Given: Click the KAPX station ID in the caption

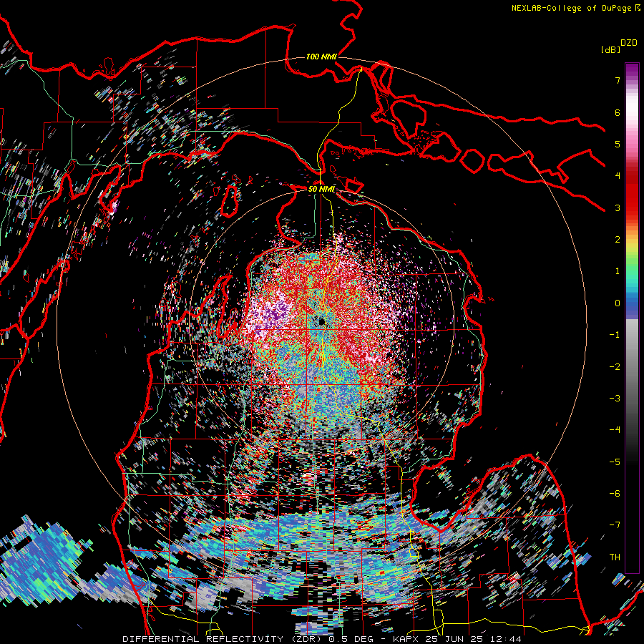Looking at the screenshot, I should (x=406, y=639).
